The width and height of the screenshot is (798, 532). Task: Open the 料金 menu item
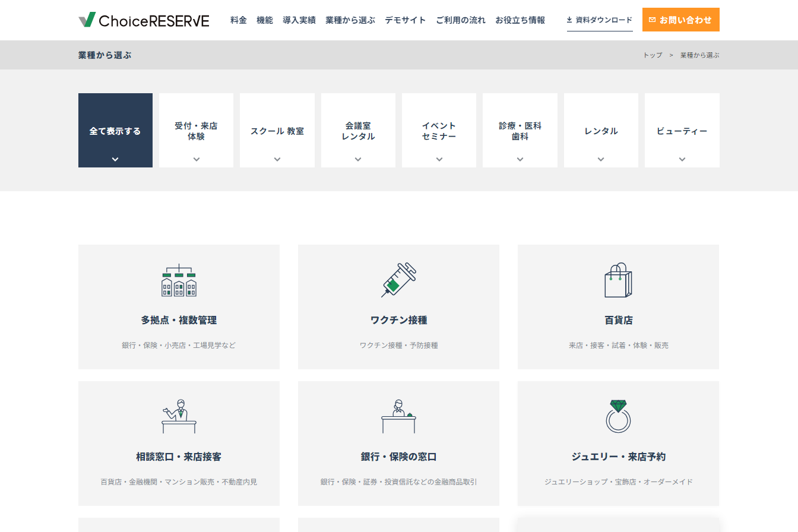click(239, 20)
